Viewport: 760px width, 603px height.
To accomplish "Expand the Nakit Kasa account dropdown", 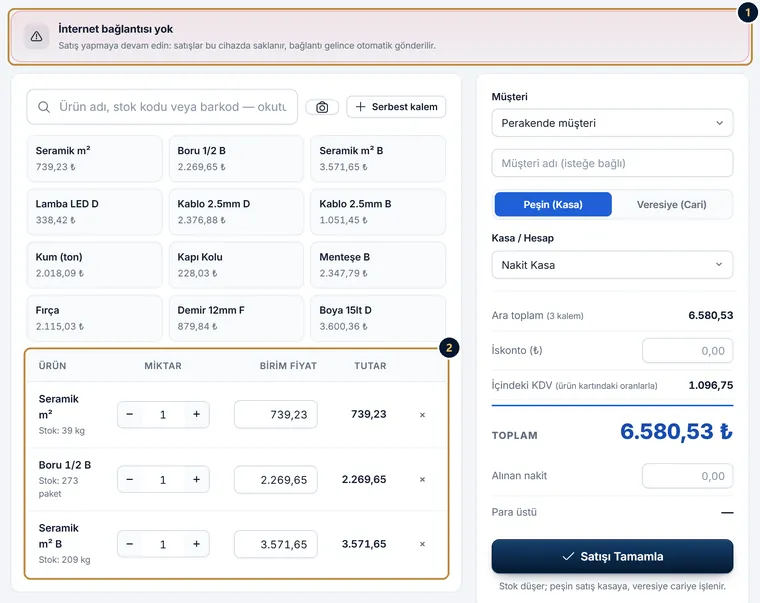I will [x=612, y=265].
